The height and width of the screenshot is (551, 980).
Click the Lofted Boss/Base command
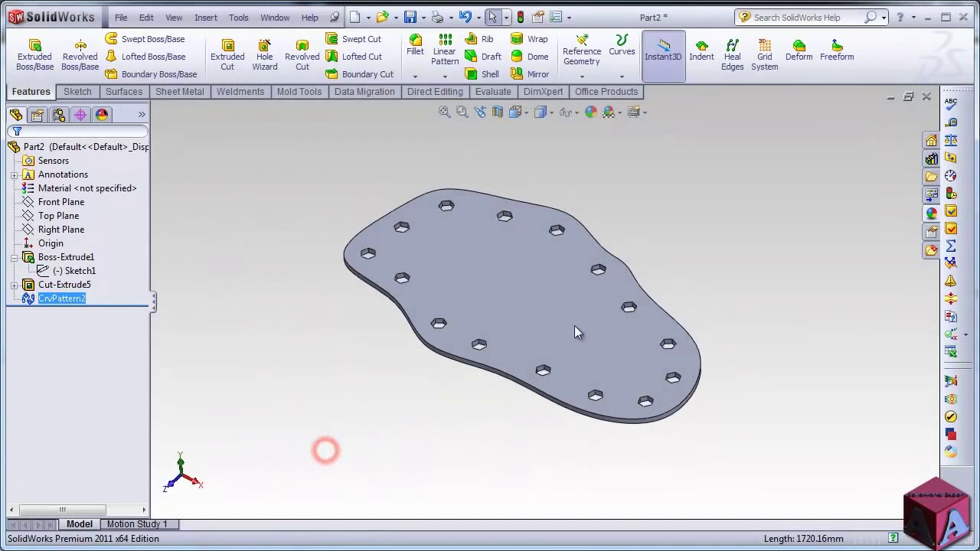(145, 57)
